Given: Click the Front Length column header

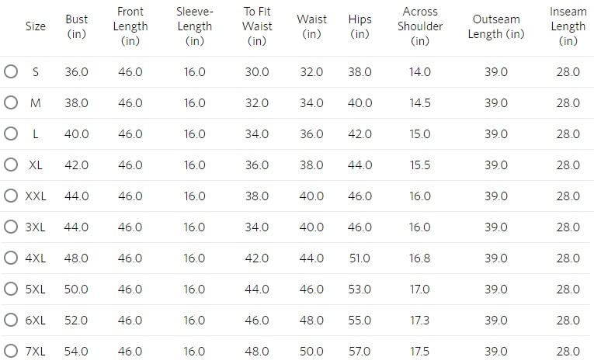Looking at the screenshot, I should (130, 26).
